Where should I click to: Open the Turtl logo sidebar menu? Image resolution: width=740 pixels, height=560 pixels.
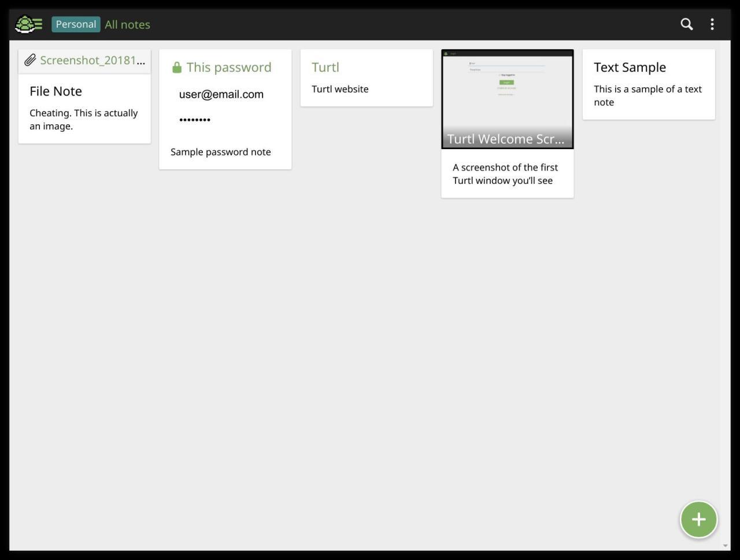[29, 24]
